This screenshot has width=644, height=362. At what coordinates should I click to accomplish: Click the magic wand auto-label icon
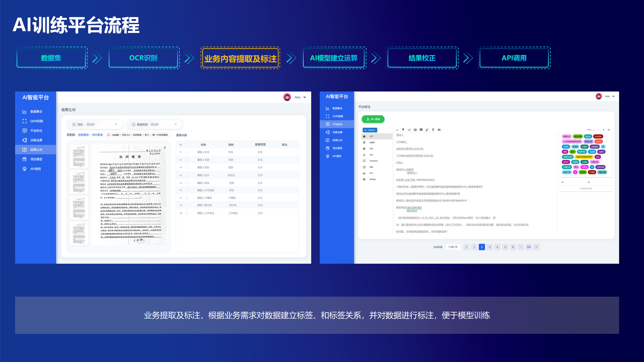point(427,130)
